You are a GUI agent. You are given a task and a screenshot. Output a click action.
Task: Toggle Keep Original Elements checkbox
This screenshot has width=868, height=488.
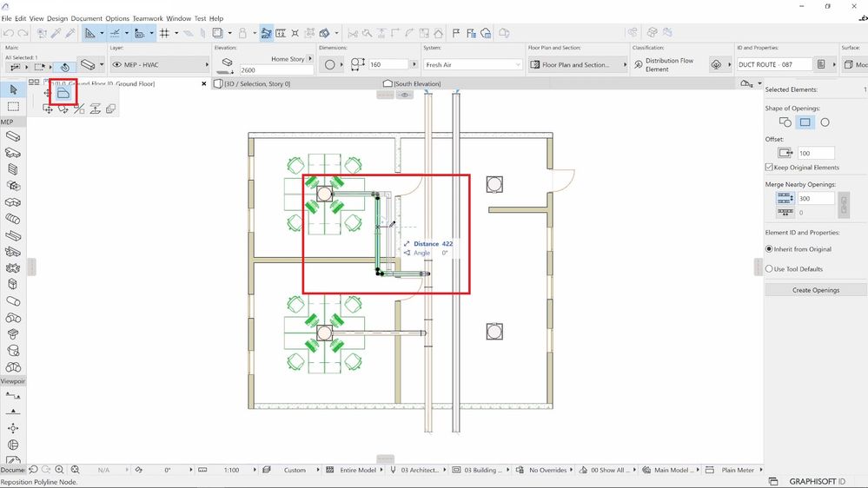tap(769, 167)
